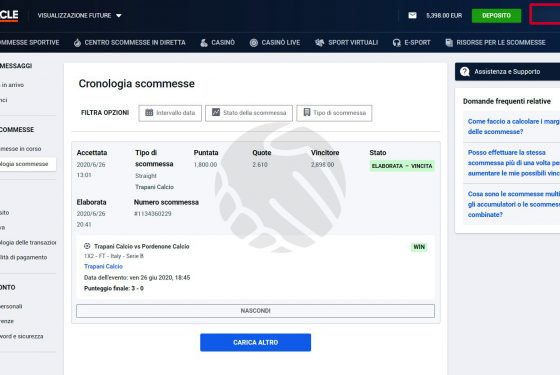This screenshot has height=375, width=560.
Task: Go to the CASINÒ section
Action: (x=223, y=42)
